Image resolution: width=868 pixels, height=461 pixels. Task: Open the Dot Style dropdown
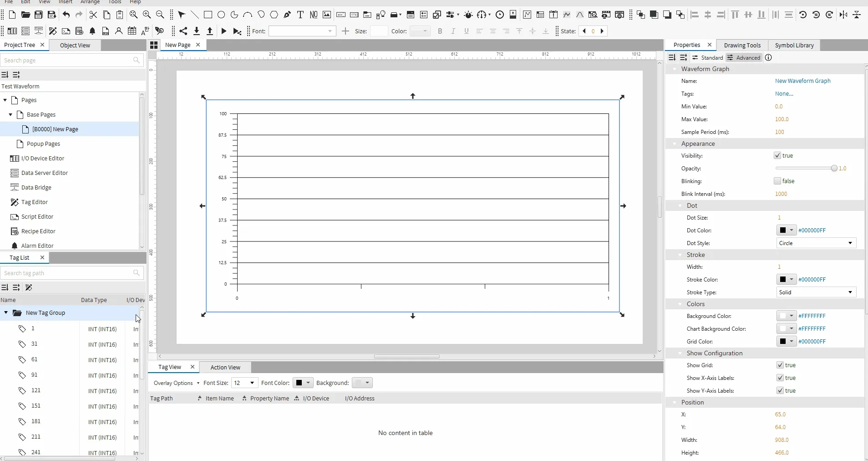point(816,243)
